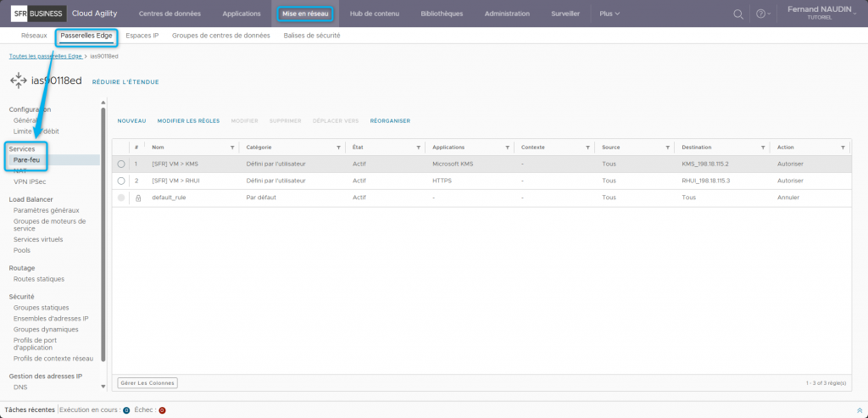Switch to the Espaces IP tab
Viewport: 868px width, 418px height.
point(142,36)
